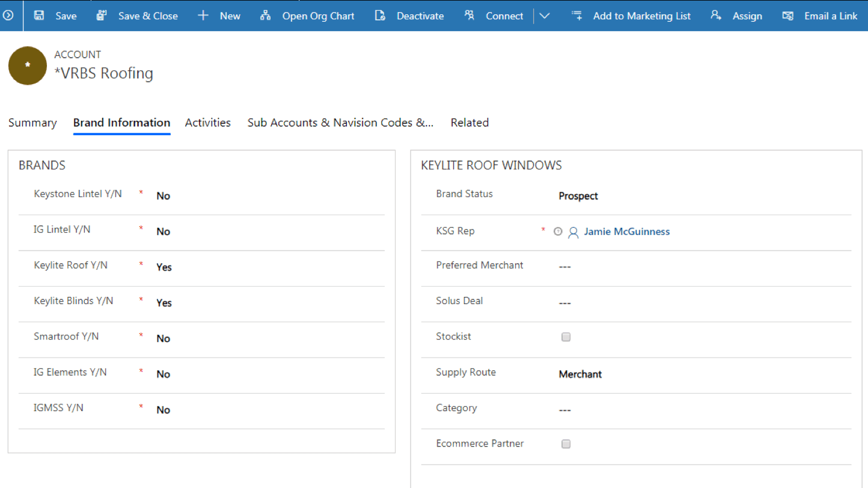Open the empty Category field
This screenshot has height=488, width=868.
click(x=564, y=410)
